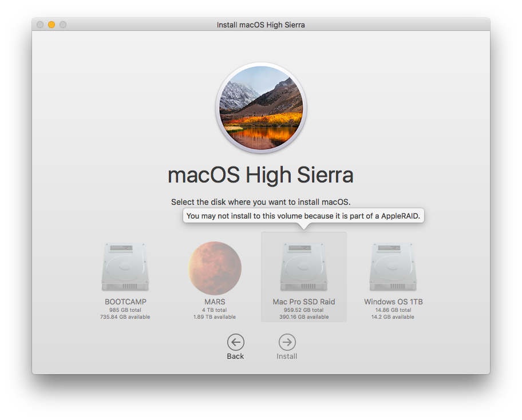The height and width of the screenshot is (420, 522).
Task: Click the yellow minimize window button
Action: 52,25
